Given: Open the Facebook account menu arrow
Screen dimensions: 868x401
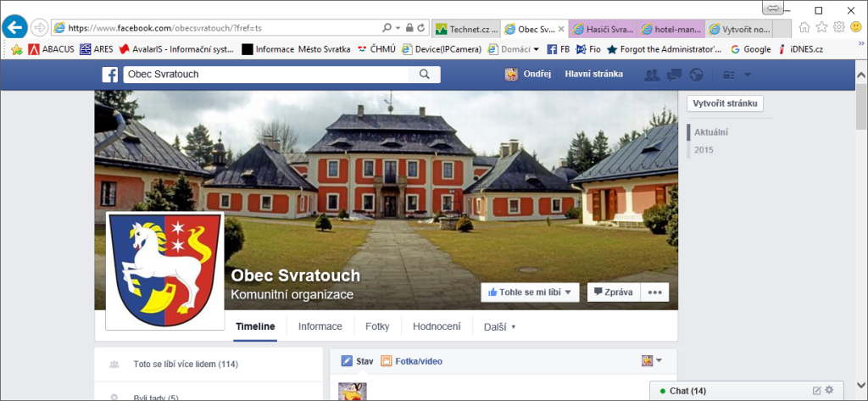Looking at the screenshot, I should point(748,75).
